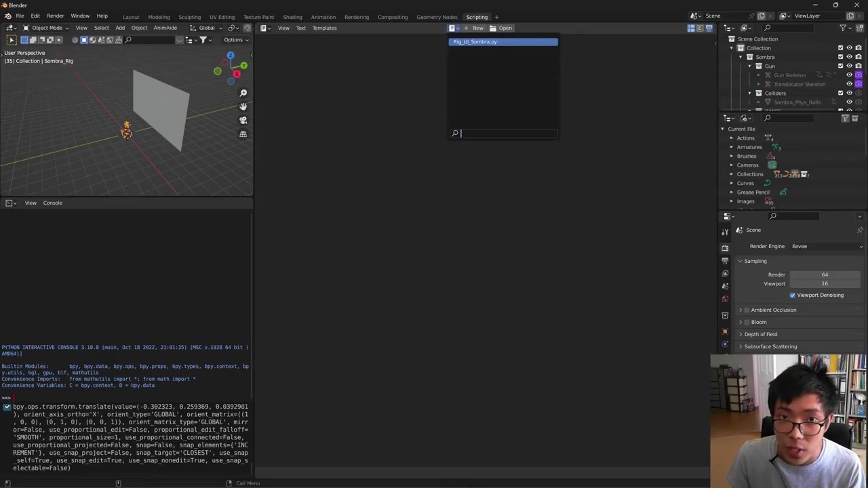
Task: Switch to the Animation workspace tab
Action: tap(323, 17)
